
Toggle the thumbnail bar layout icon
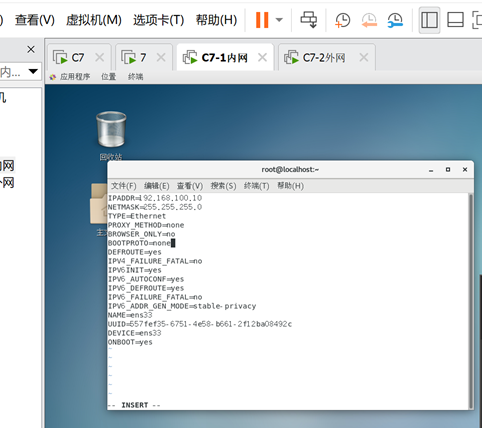click(x=455, y=20)
